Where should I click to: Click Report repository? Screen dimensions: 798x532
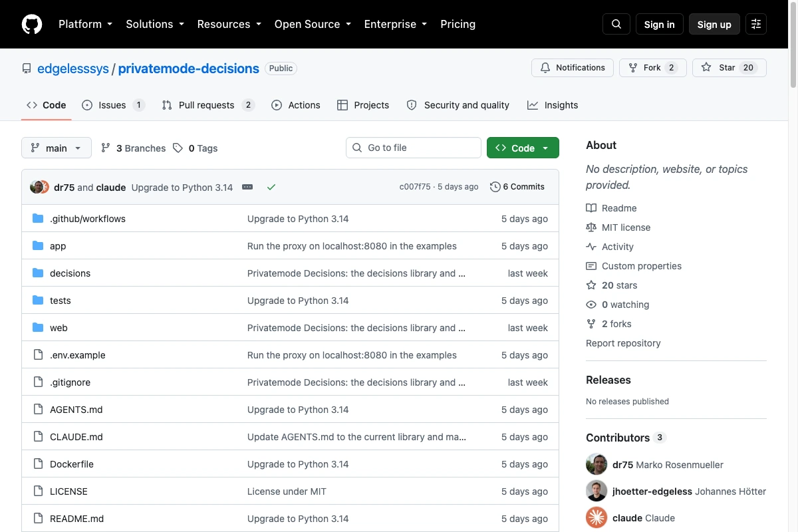(623, 343)
